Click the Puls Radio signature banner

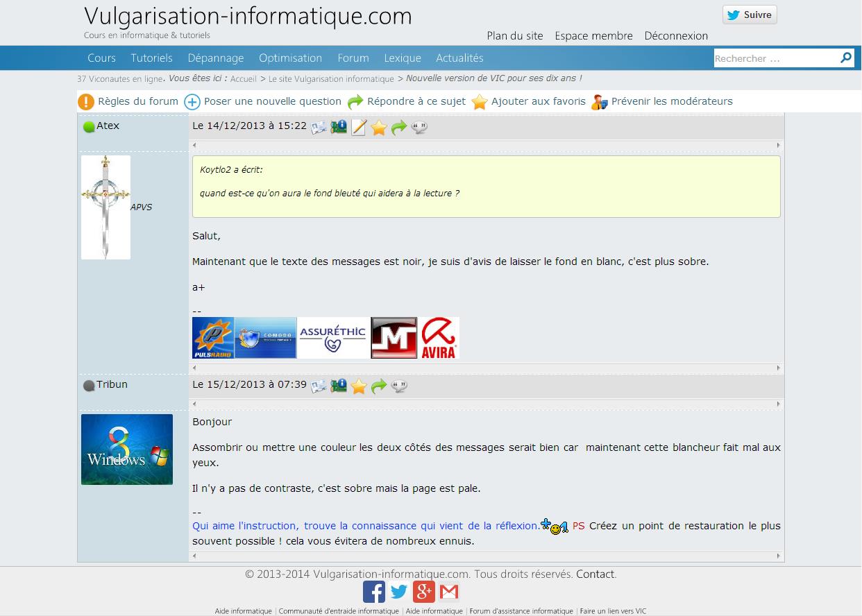213,338
